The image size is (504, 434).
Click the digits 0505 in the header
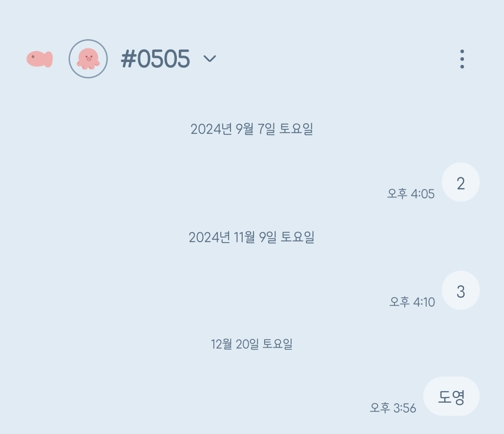[164, 59]
